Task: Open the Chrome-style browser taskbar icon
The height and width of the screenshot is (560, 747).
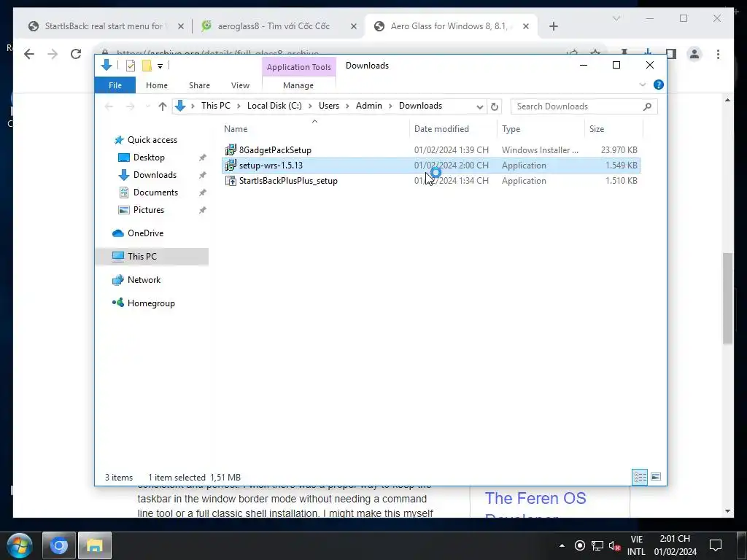Action: point(59,545)
